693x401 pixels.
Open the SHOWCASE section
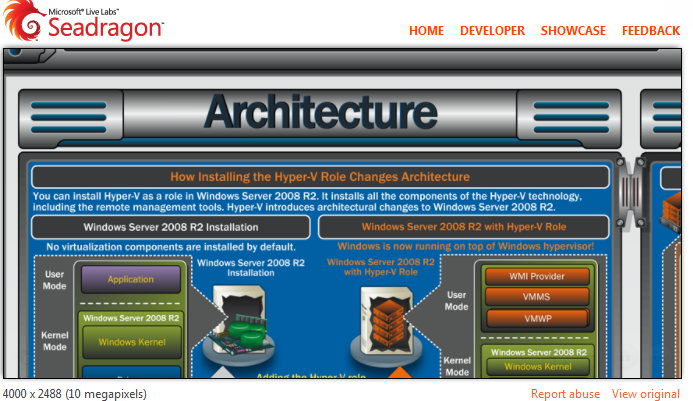[x=573, y=31]
